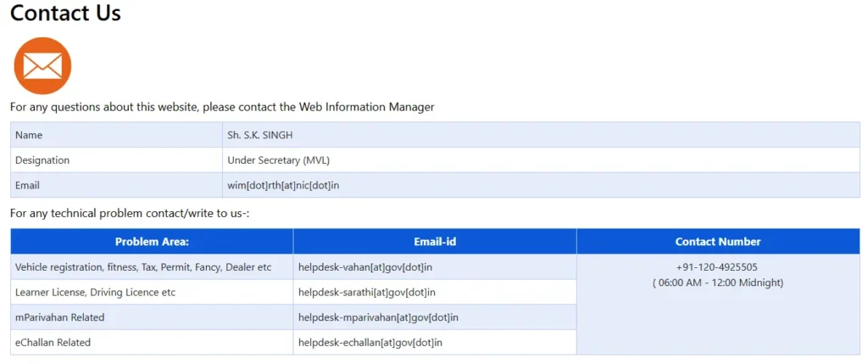Click the Learner License, Driving Licence row
868x364 pixels.
click(95, 293)
